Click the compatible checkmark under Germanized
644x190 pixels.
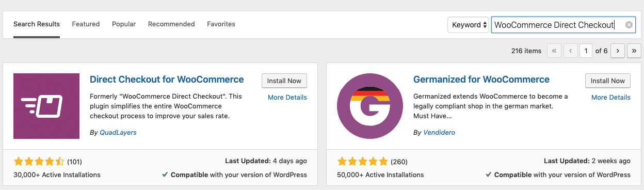[488, 175]
